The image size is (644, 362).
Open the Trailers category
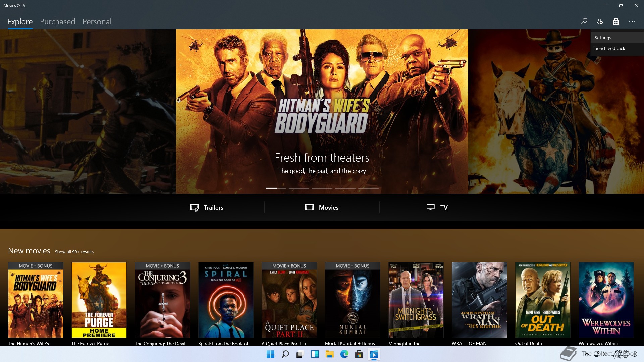coord(207,207)
